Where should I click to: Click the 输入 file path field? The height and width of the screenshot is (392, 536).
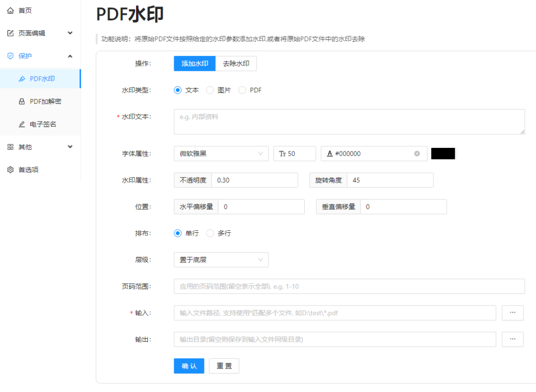coord(335,313)
